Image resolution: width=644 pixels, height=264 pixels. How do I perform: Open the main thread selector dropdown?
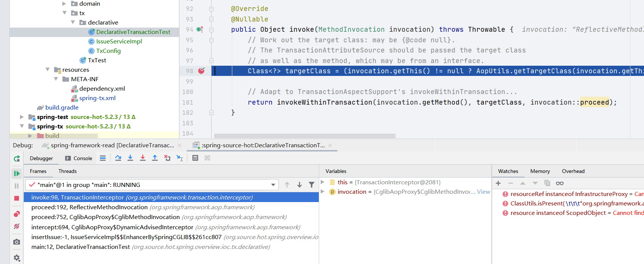pos(273,185)
